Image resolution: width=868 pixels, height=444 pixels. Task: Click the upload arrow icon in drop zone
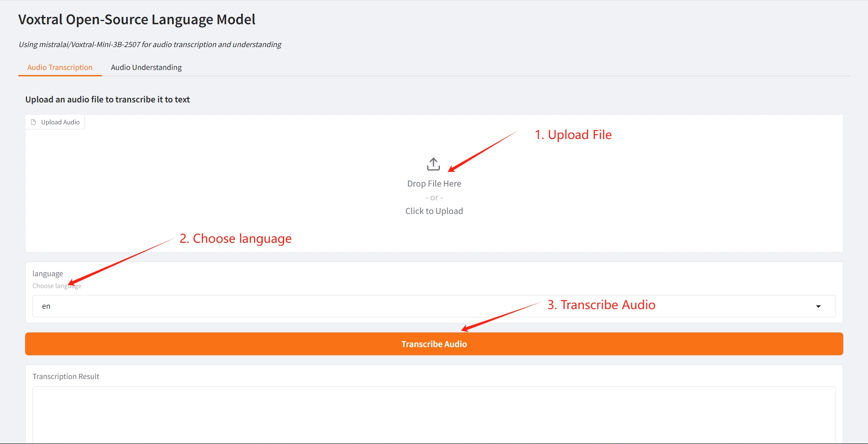point(433,164)
